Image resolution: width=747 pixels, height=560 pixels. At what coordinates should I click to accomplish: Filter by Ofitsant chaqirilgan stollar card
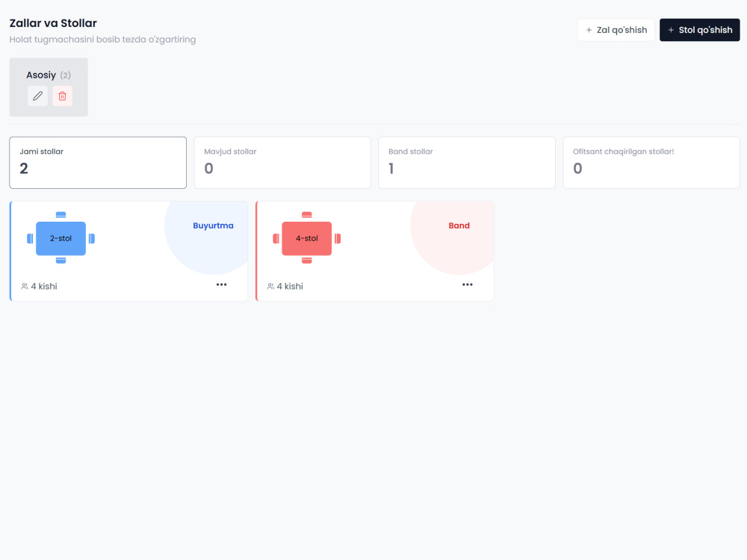click(x=651, y=163)
